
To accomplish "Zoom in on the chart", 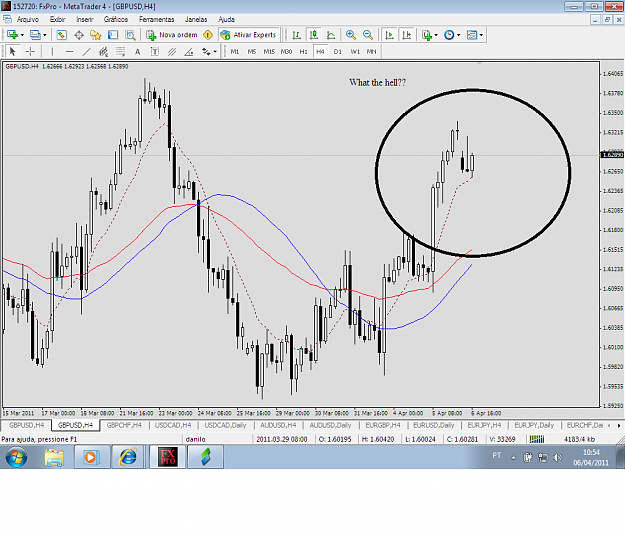I will pyautogui.click(x=351, y=35).
